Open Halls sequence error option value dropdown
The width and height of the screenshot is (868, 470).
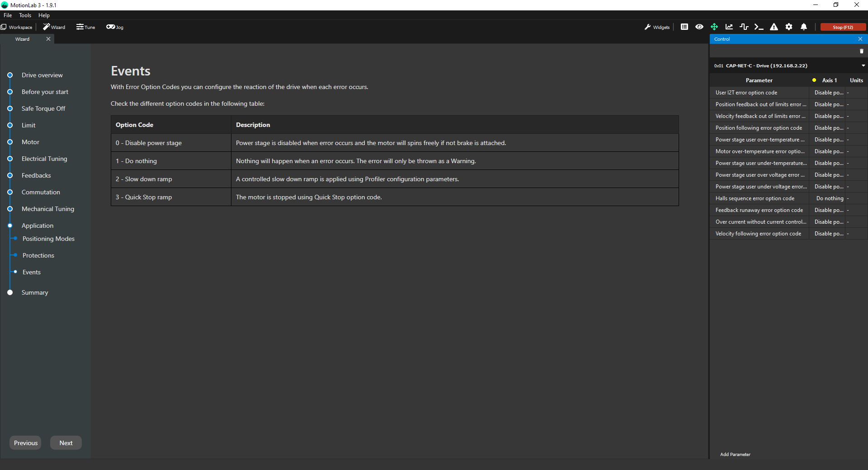830,198
